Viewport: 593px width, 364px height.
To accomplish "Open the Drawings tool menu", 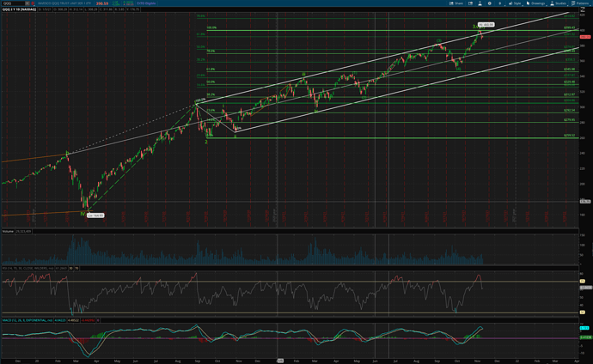I will click(x=536, y=3).
